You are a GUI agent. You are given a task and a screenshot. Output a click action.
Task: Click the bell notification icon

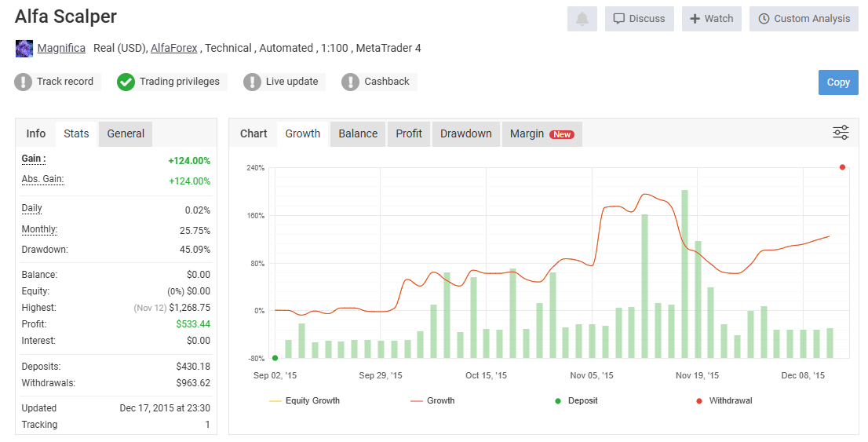[x=582, y=19]
